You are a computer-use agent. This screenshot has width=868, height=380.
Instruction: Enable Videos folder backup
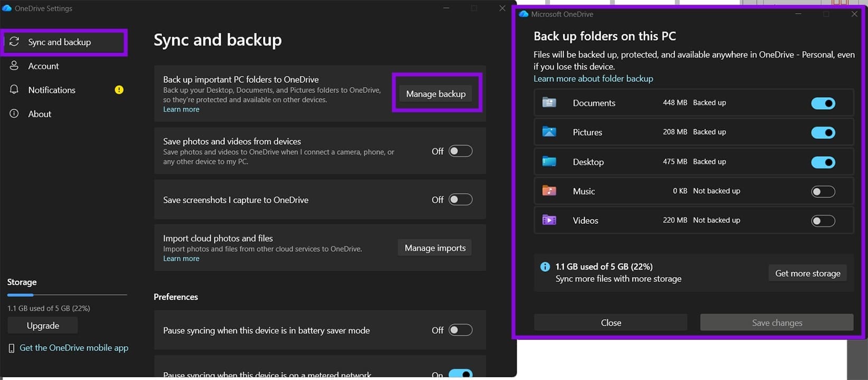click(823, 221)
